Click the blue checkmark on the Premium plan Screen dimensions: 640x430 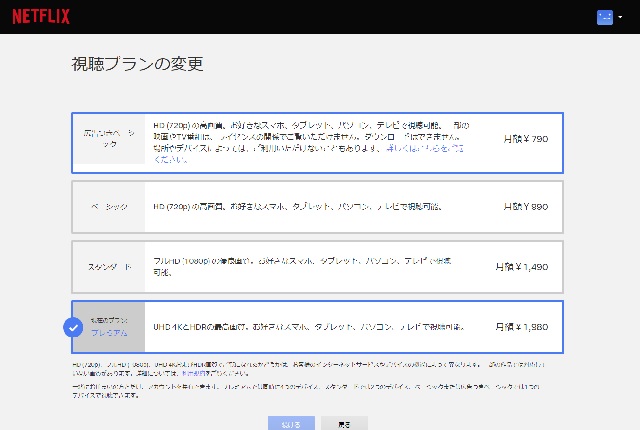click(73, 328)
